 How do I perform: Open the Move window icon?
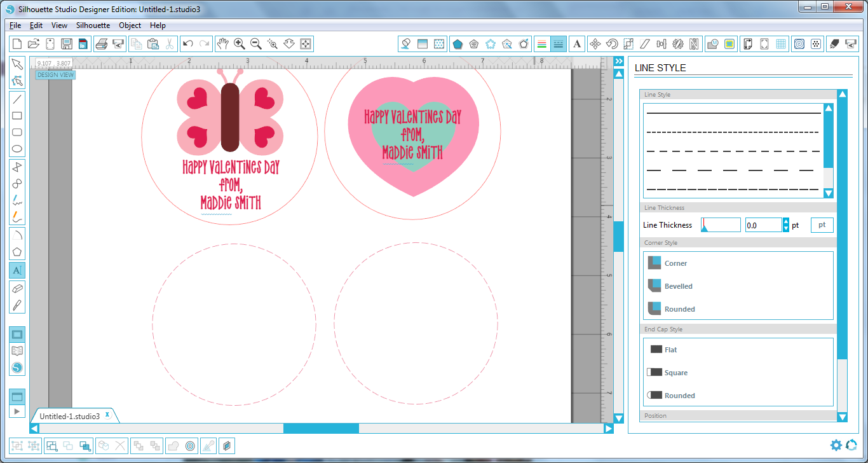595,44
